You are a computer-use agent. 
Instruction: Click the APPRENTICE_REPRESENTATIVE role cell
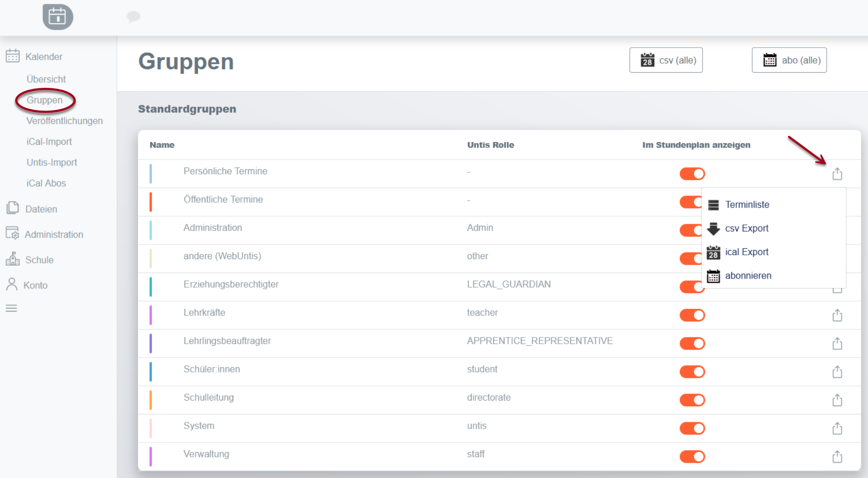coord(540,341)
